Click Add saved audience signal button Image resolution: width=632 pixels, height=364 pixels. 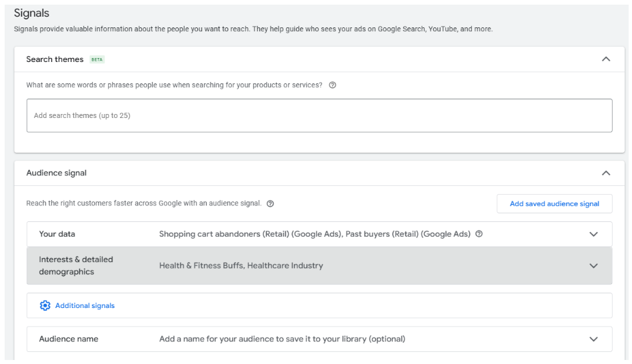554,203
